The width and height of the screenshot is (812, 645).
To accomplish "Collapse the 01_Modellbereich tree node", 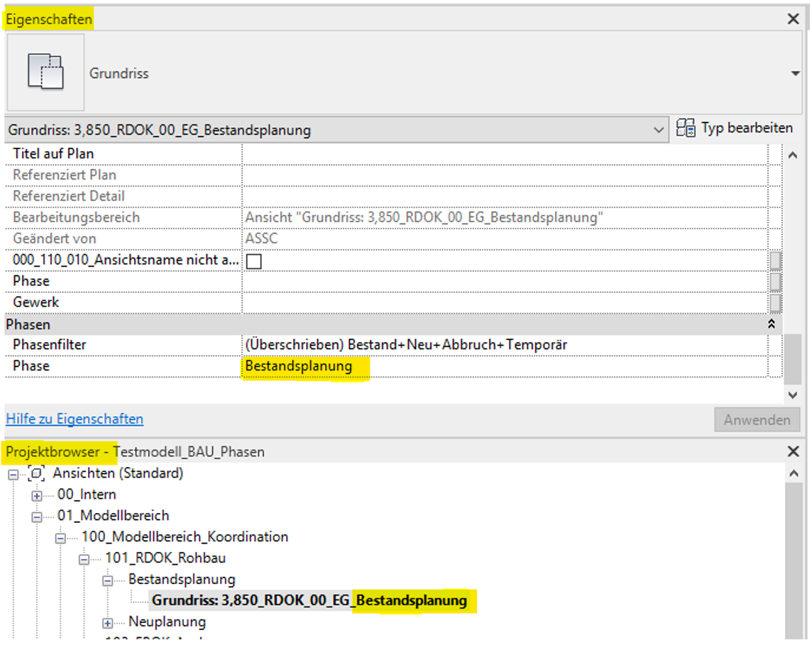I will tap(37, 517).
